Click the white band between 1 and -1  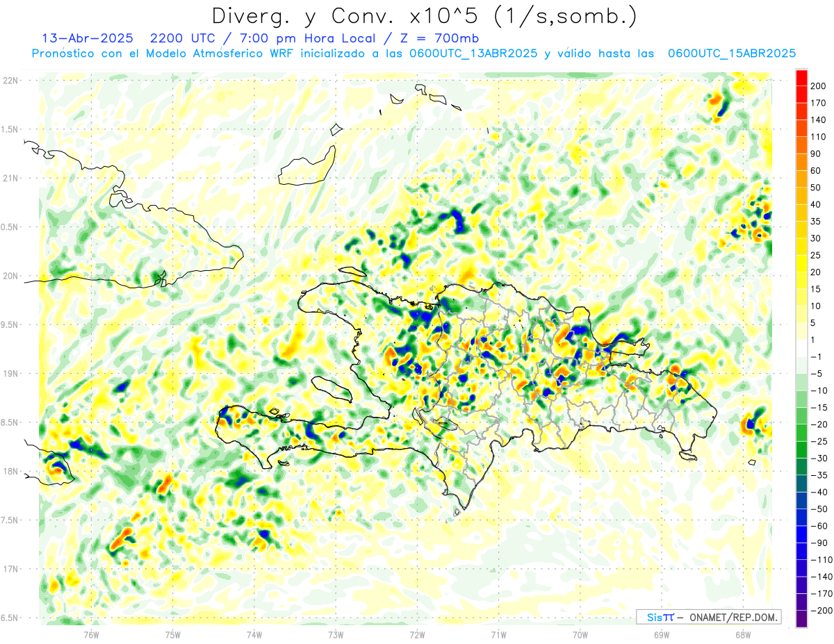[801, 348]
